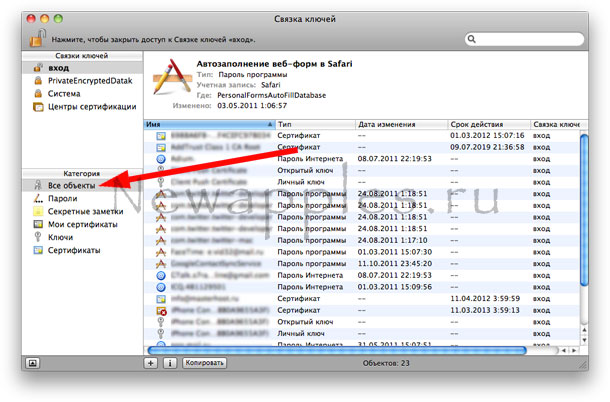Open 'Секретные заметки' category
Screen dimensions: 610x402
point(83,212)
